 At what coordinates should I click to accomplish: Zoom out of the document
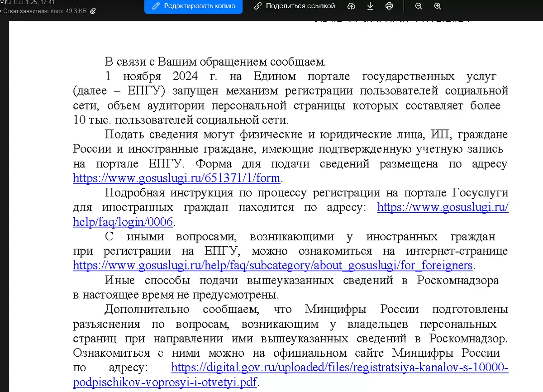coord(419,6)
